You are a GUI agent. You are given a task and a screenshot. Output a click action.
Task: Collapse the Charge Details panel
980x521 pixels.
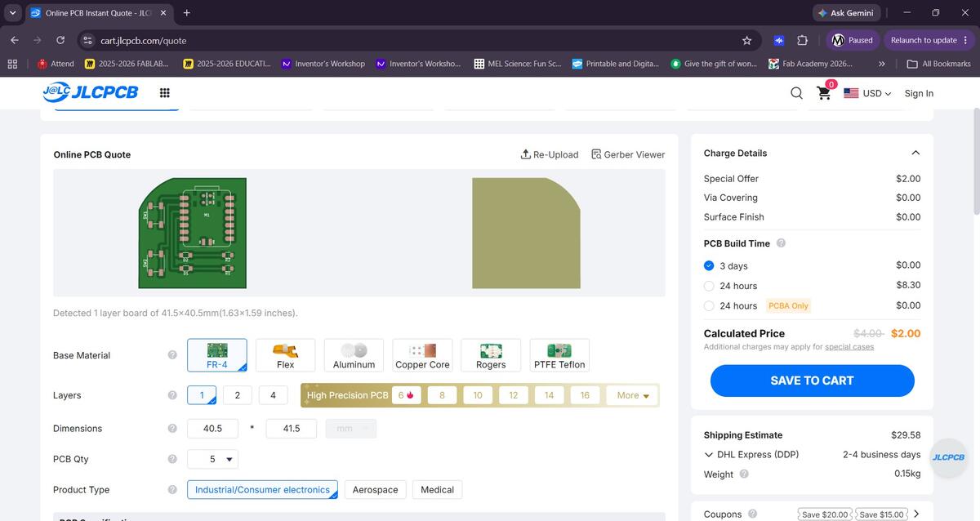click(x=915, y=154)
